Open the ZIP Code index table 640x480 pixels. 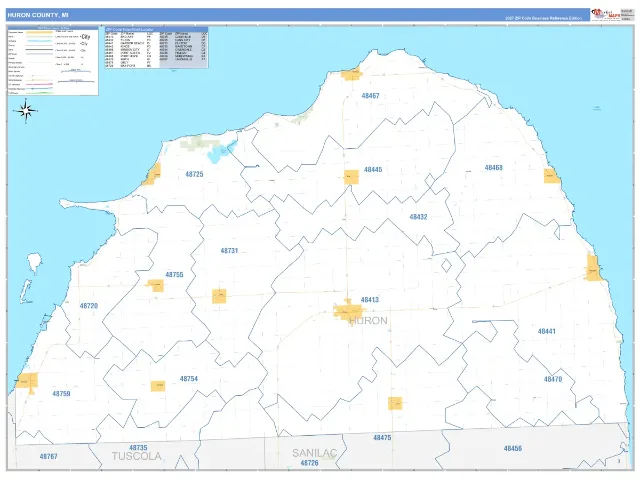156,47
